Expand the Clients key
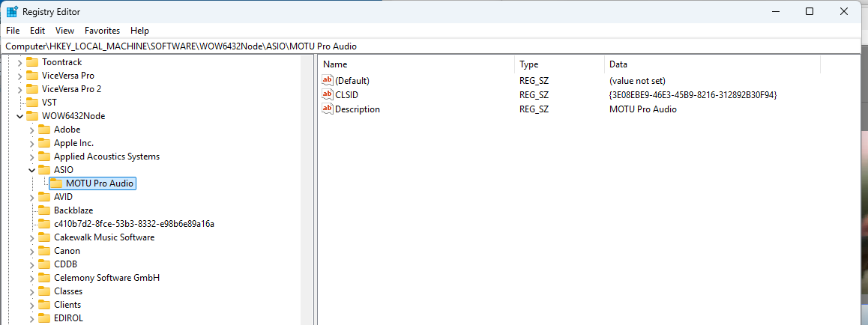 tap(32, 305)
